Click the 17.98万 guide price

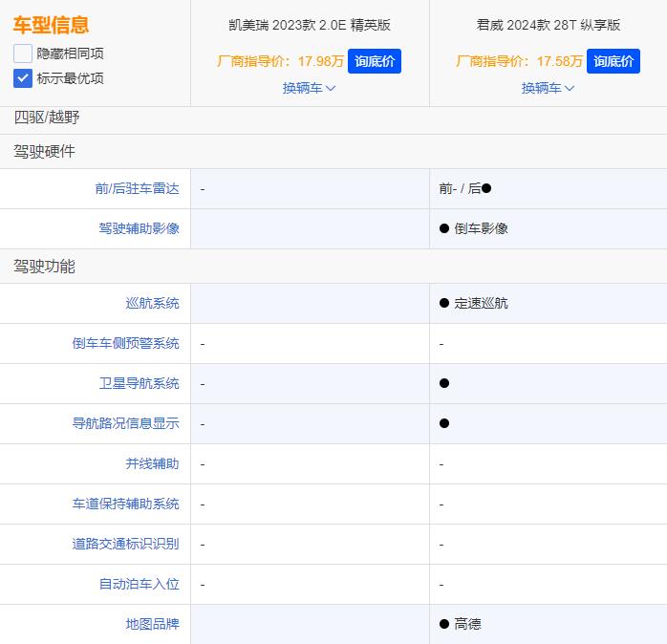click(320, 61)
